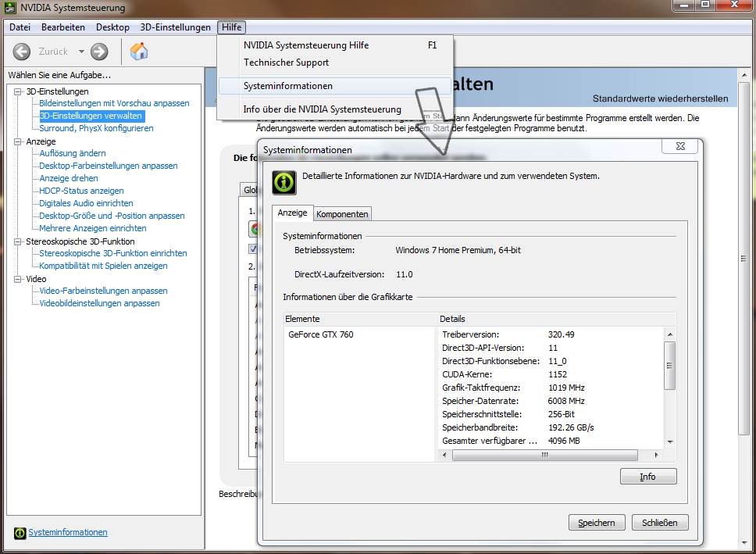The height and width of the screenshot is (554, 756).
Task: Collapse the Anzeige tree node
Action: coord(18,141)
